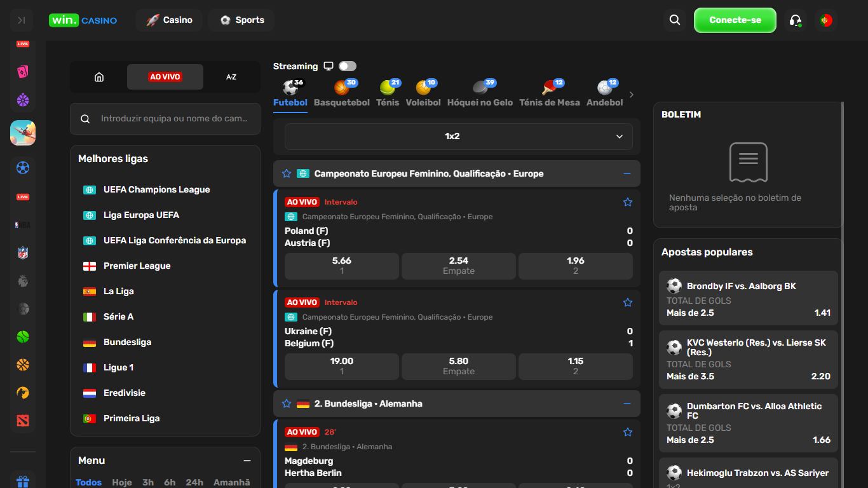The image size is (868, 488).
Task: Open the NFL icon in sidebar
Action: tap(23, 253)
